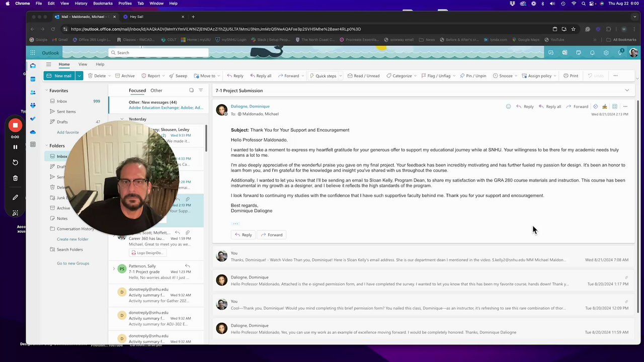This screenshot has height=362, width=644.
Task: Open the Apps grid icon in message header
Action: coord(614,107)
